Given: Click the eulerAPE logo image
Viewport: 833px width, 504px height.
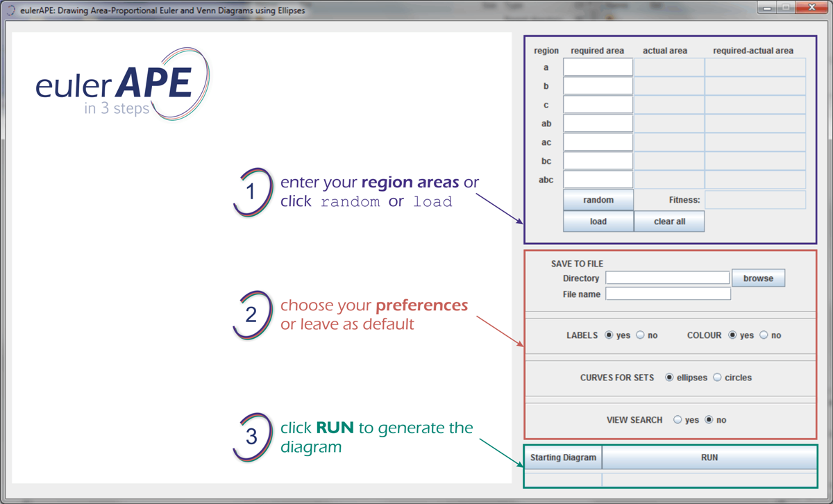Looking at the screenshot, I should [x=124, y=84].
